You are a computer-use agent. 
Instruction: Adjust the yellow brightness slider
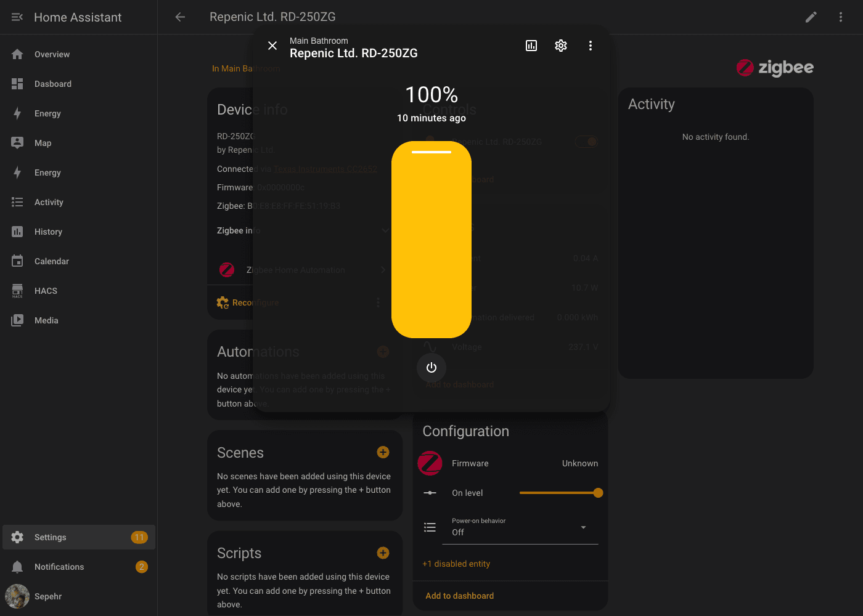[x=431, y=240]
